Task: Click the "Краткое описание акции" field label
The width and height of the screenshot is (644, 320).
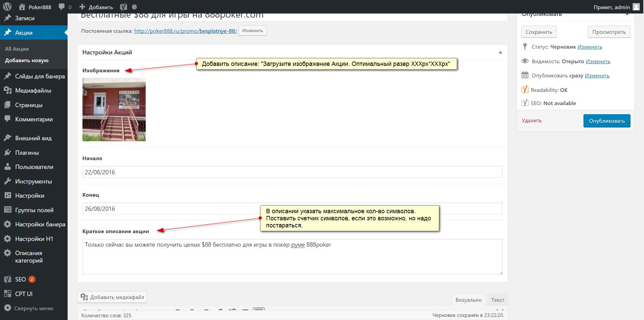Action: tap(116, 231)
